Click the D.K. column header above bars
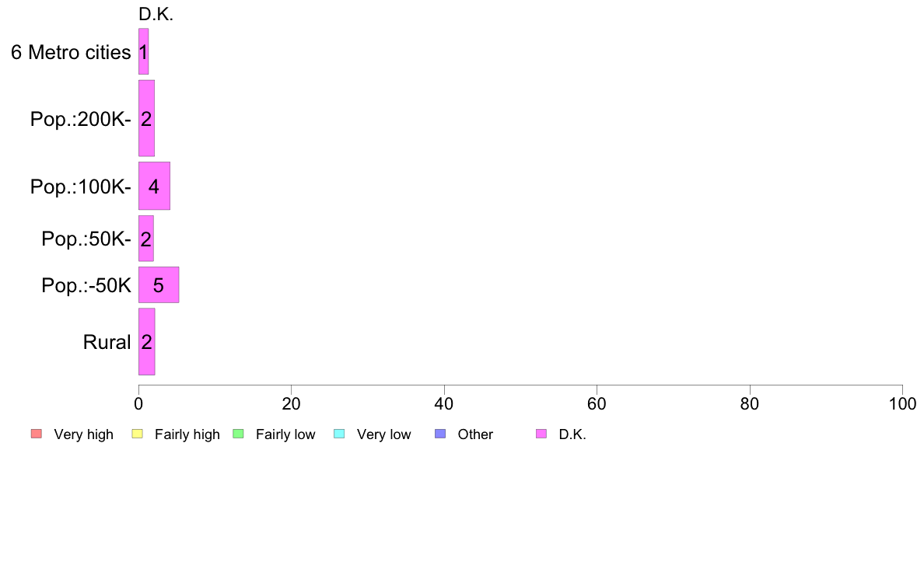This screenshot has height=572, width=924. coord(156,15)
